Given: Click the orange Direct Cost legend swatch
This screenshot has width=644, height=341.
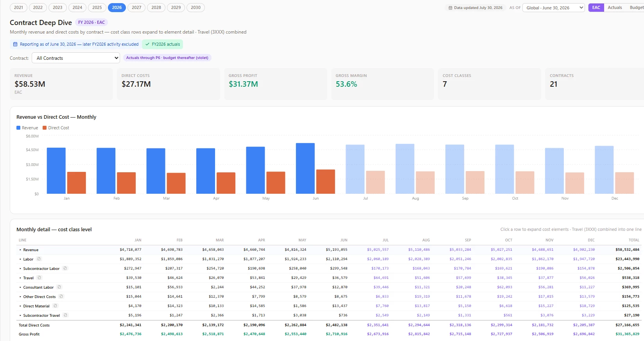Looking at the screenshot, I should (45, 128).
